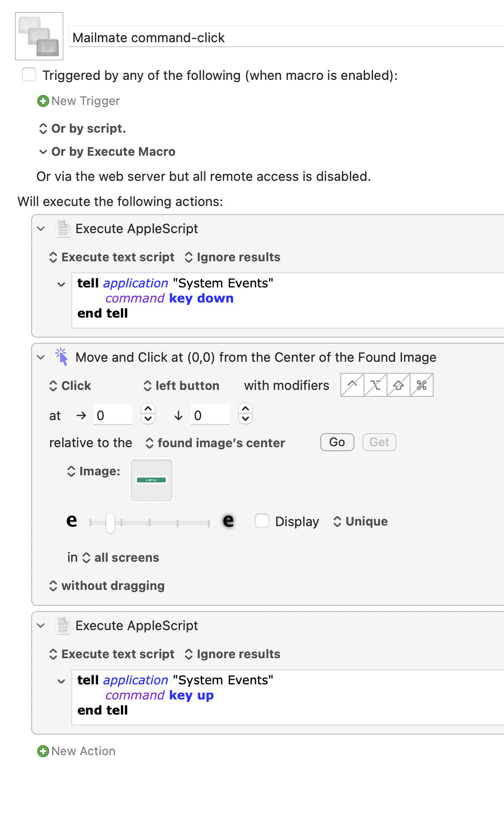Toggle the Command modifier for the click
Screen dimensions: 504x814
point(422,385)
